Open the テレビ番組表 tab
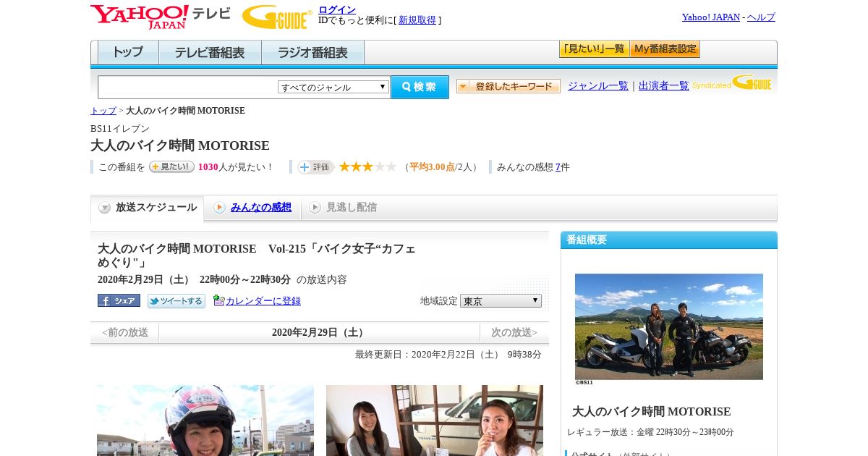The height and width of the screenshot is (456, 868). 210,53
